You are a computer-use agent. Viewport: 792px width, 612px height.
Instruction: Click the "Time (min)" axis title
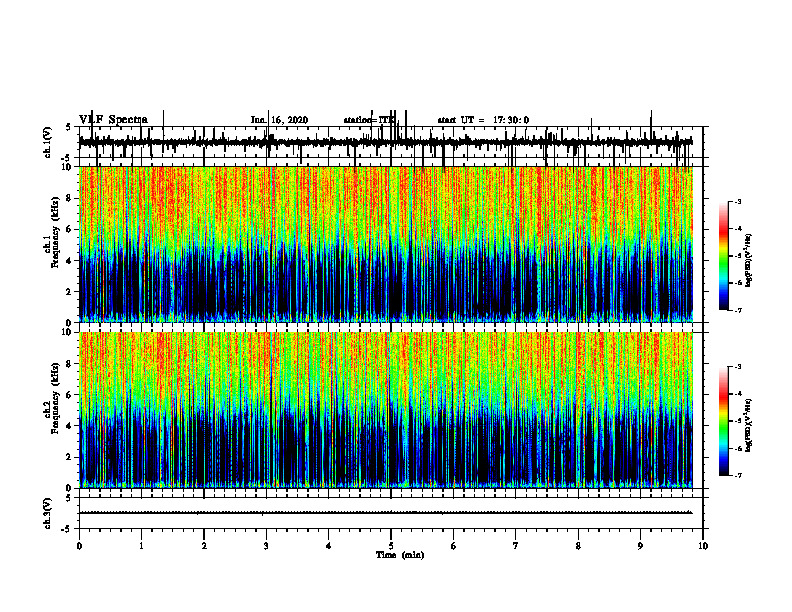(x=400, y=555)
